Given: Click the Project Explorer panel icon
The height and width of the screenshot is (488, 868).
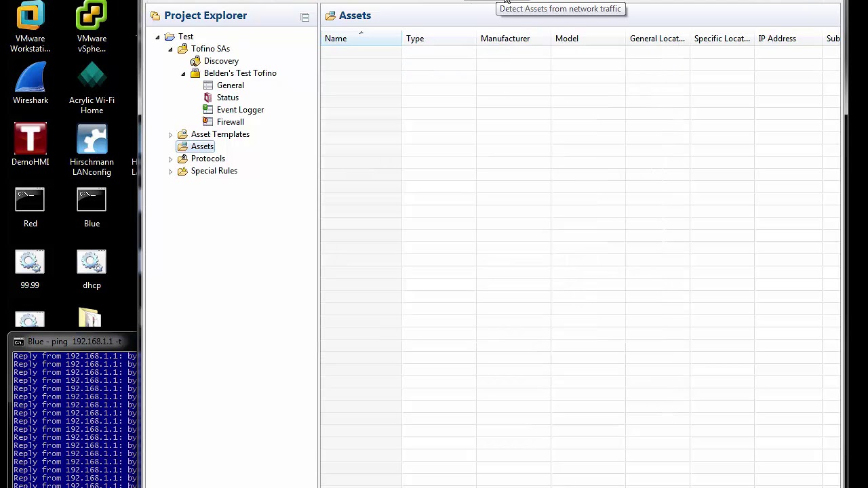Looking at the screenshot, I should coord(155,16).
